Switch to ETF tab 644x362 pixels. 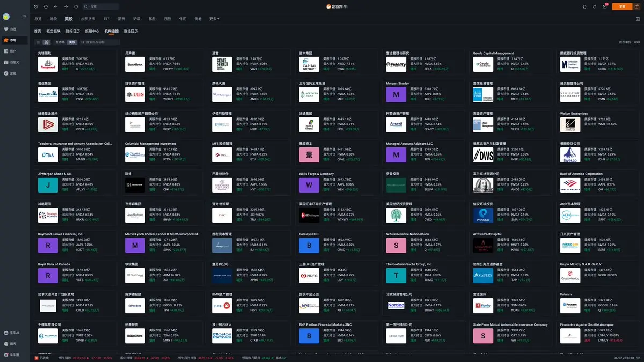(106, 19)
